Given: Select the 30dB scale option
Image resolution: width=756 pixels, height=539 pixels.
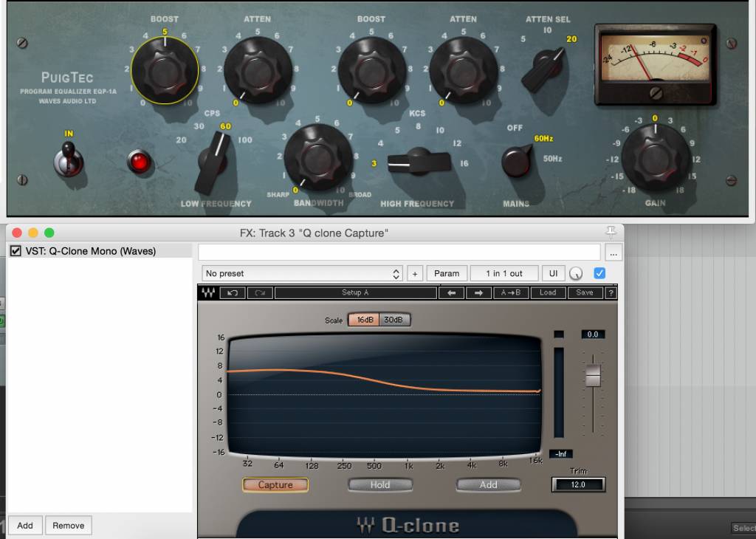Looking at the screenshot, I should [394, 320].
